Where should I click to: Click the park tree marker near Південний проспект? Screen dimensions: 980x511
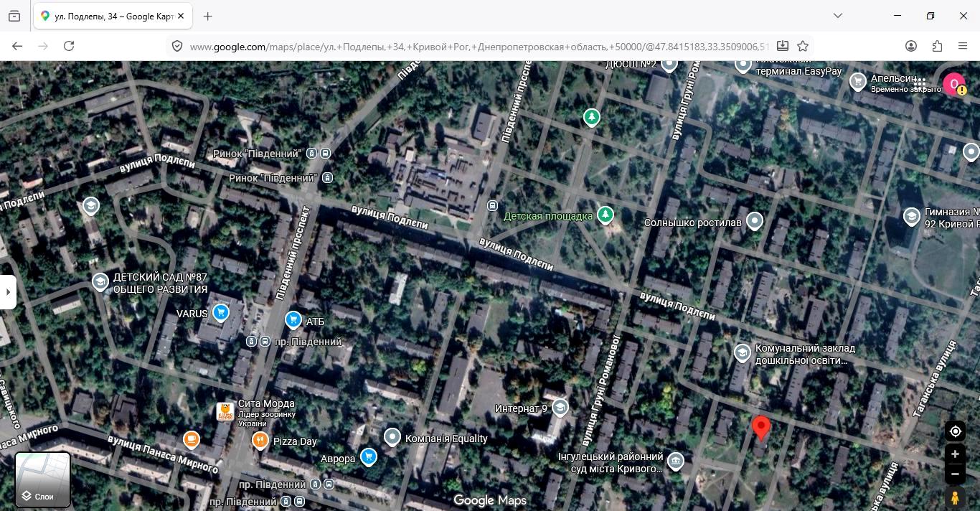pyautogui.click(x=591, y=117)
